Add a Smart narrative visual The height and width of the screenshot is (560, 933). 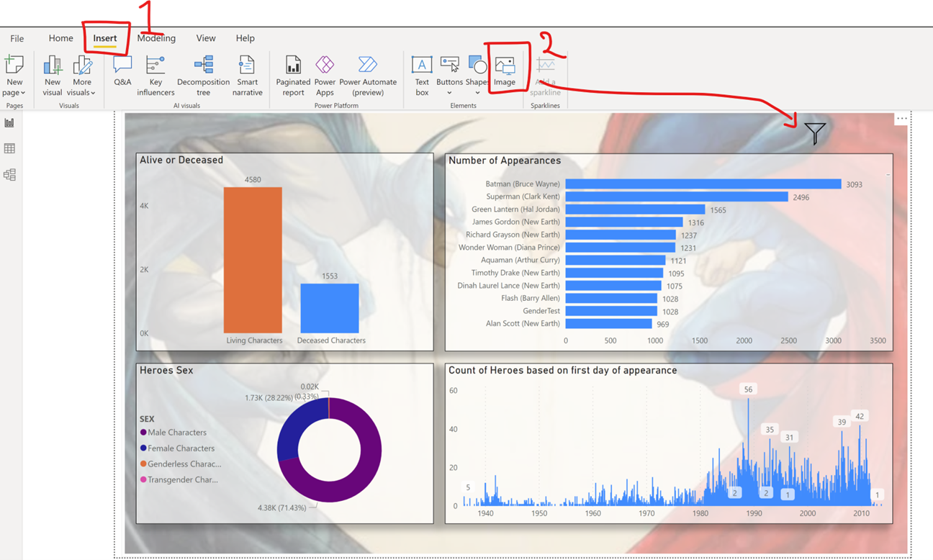(x=247, y=76)
